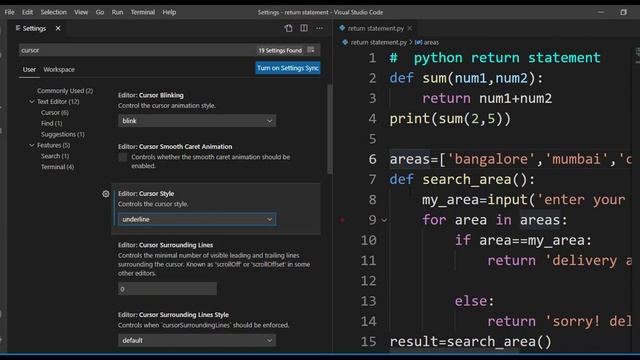This screenshot has height=360, width=640.
Task: Toggle breakpoint on line 9
Action: point(342,220)
